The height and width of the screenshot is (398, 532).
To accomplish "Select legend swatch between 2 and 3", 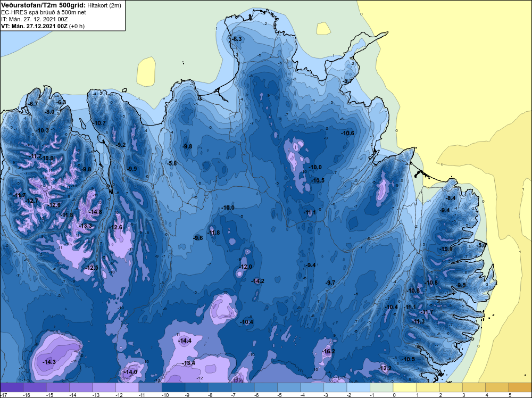I will [x=451, y=387].
